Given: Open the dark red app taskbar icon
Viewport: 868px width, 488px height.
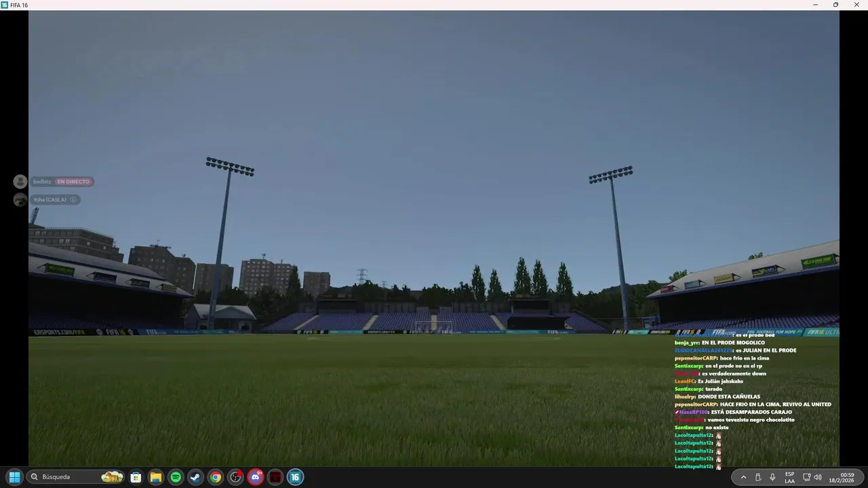Looking at the screenshot, I should tap(275, 477).
